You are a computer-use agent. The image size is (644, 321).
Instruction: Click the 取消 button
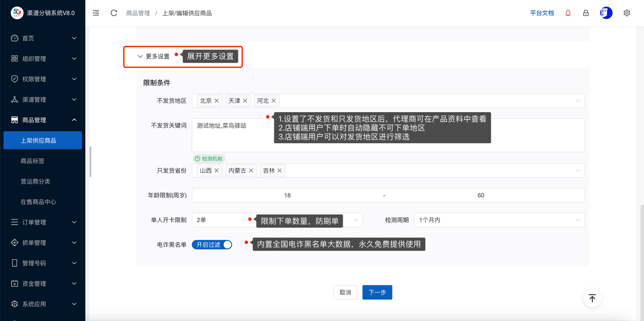click(x=345, y=292)
